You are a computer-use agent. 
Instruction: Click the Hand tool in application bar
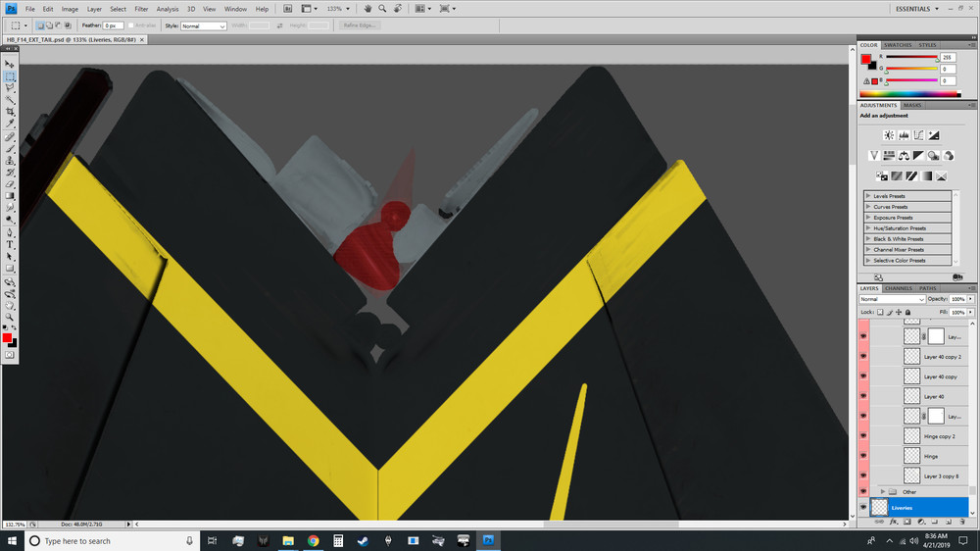click(367, 9)
